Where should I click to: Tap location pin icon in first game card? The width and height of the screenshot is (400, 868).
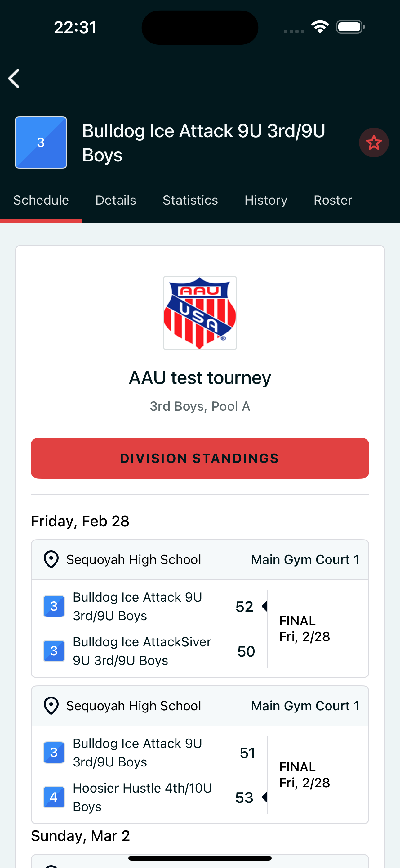click(x=51, y=560)
